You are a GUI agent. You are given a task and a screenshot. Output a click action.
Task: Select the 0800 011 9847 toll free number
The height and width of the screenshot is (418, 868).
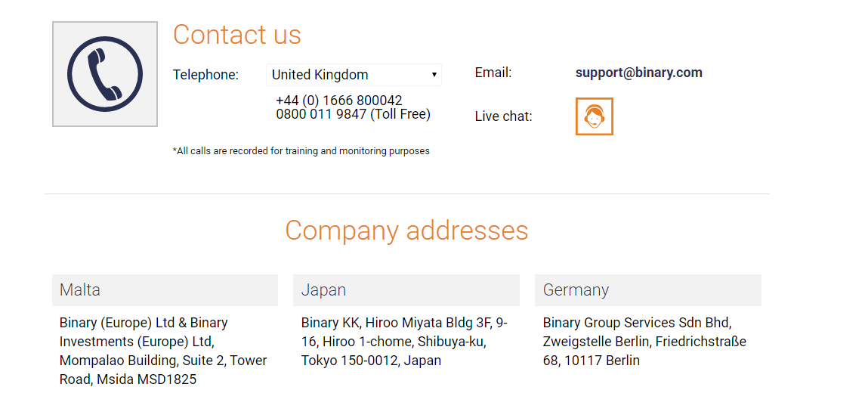[x=354, y=114]
